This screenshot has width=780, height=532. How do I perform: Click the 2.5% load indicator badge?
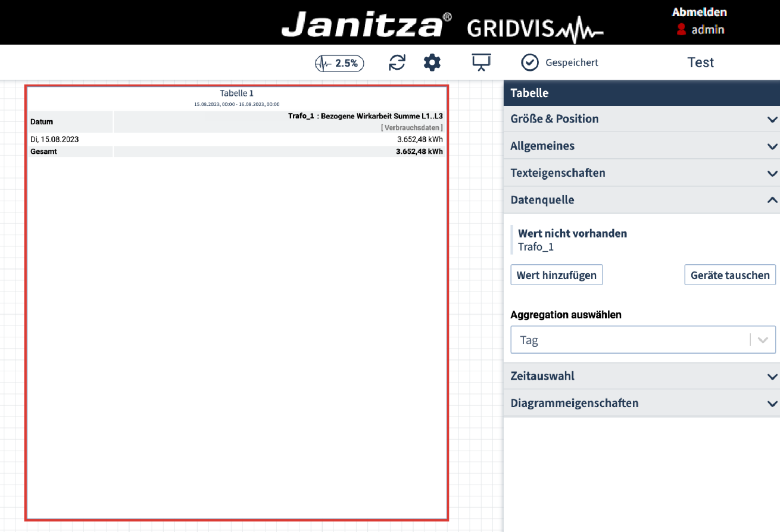point(339,63)
